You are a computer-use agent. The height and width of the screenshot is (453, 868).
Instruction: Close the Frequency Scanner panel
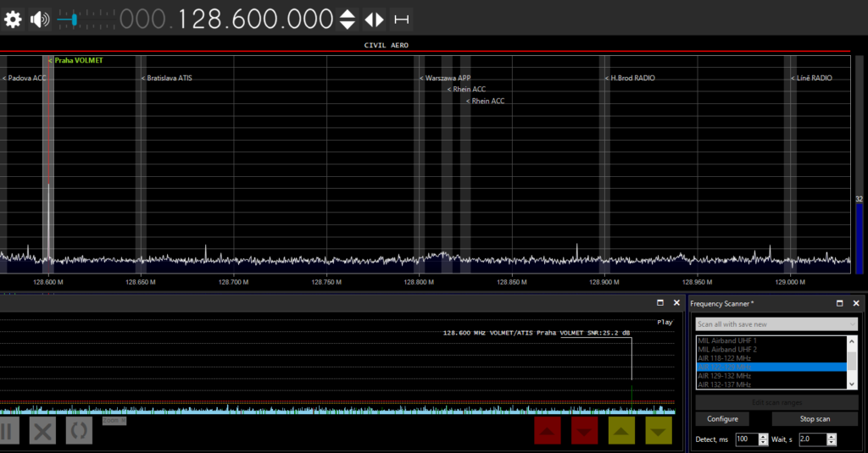pyautogui.click(x=856, y=303)
